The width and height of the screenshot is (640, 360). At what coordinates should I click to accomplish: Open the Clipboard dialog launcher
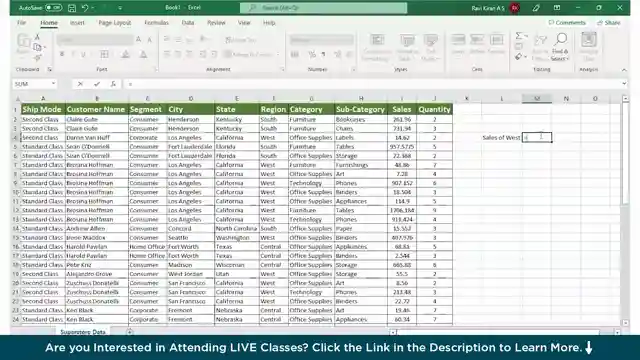[50, 69]
